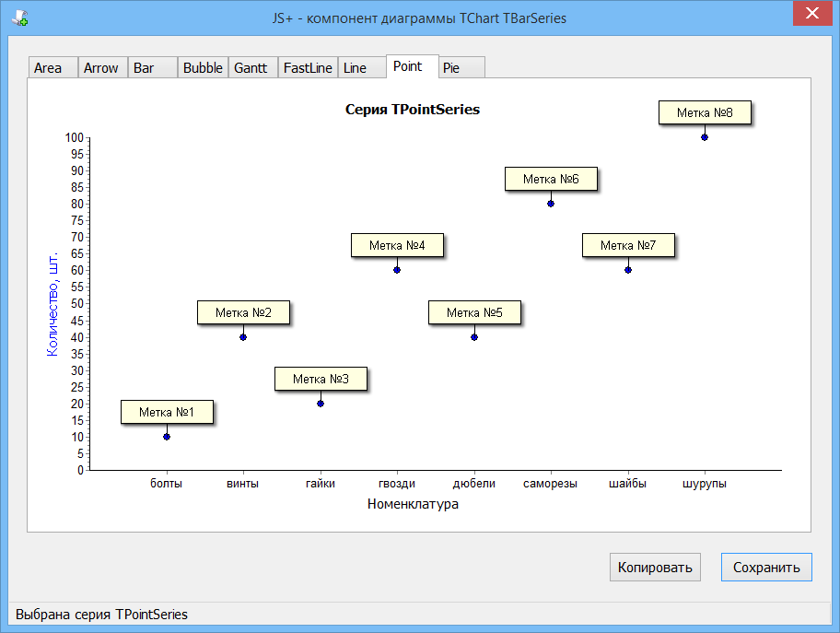Click the axis title Номенклатура
Viewport: 840px width, 633px height.
point(413,504)
